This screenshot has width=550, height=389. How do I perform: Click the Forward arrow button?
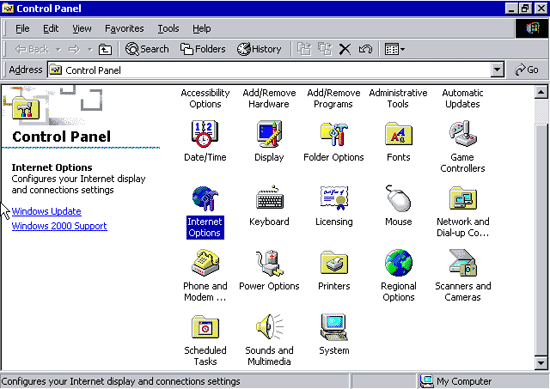coord(74,49)
